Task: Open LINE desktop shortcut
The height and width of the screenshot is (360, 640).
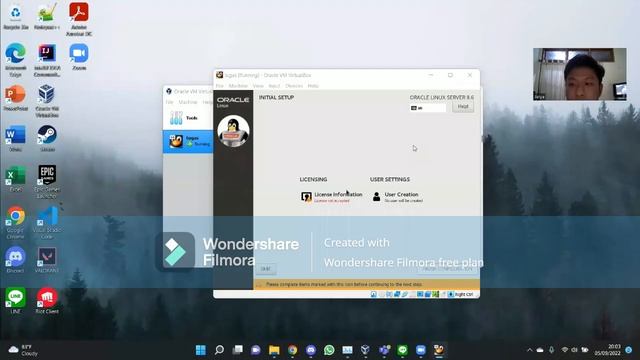Action: coord(16,301)
